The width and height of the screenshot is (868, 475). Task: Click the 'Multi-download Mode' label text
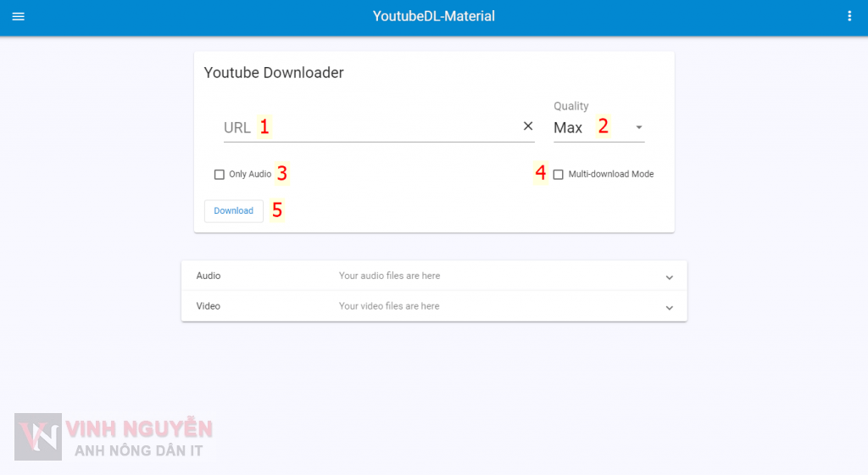(610, 175)
